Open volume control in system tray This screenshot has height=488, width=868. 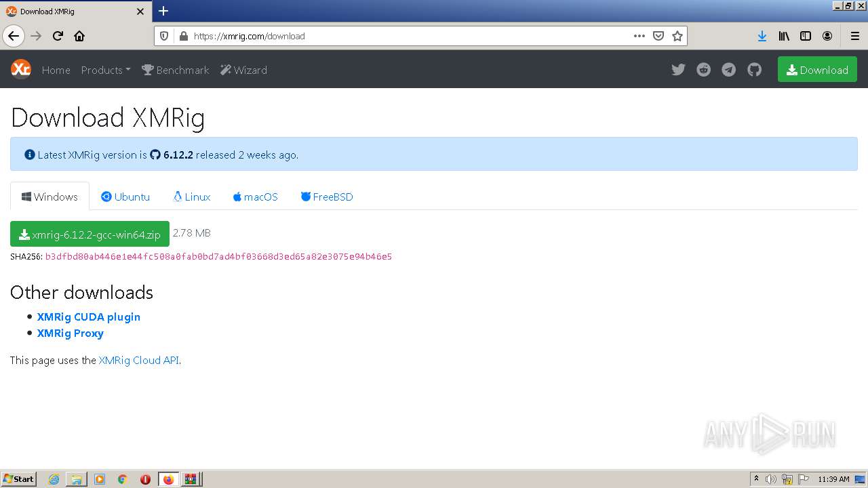pyautogui.click(x=771, y=479)
